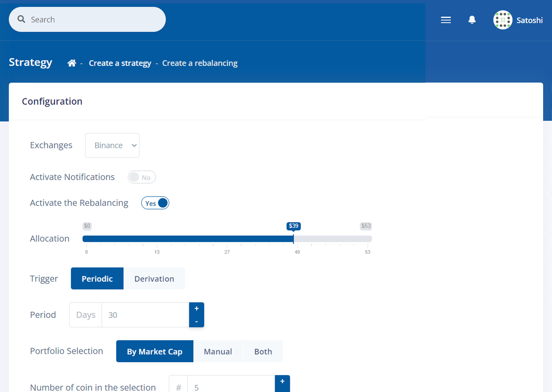Turn off Activate the Rebalancing switch
This screenshot has height=392, width=552.
click(x=155, y=203)
